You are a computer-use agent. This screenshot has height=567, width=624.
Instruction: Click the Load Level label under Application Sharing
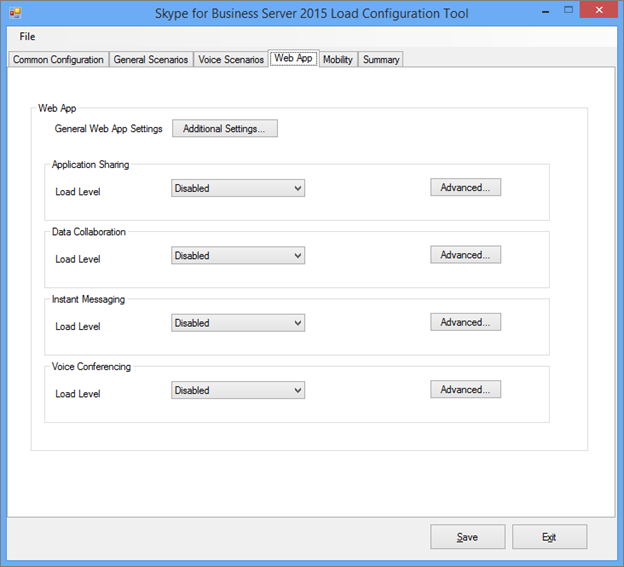[x=78, y=192]
